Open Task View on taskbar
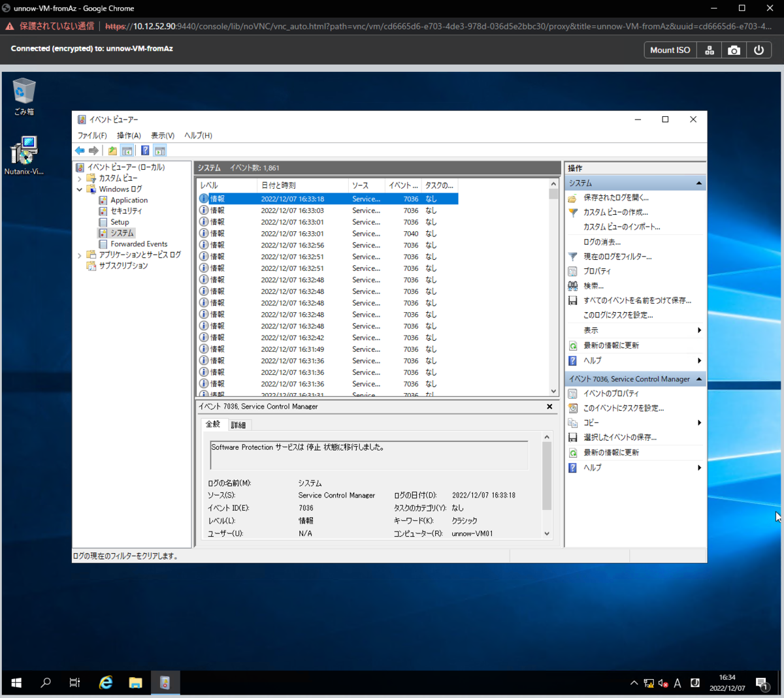 74,683
